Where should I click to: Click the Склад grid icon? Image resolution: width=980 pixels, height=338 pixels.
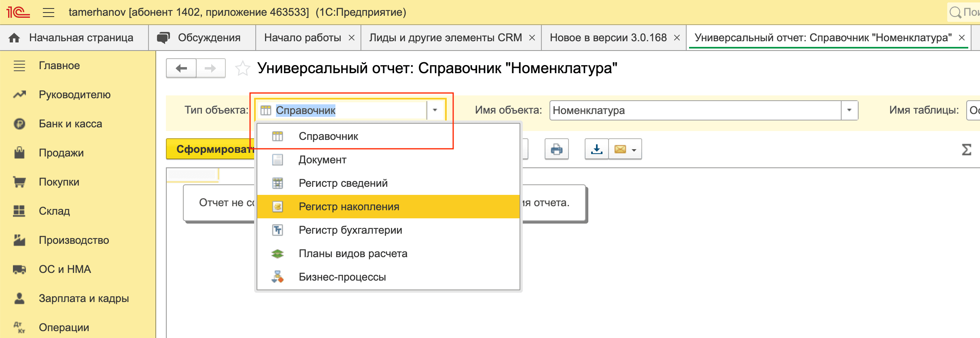coord(19,211)
